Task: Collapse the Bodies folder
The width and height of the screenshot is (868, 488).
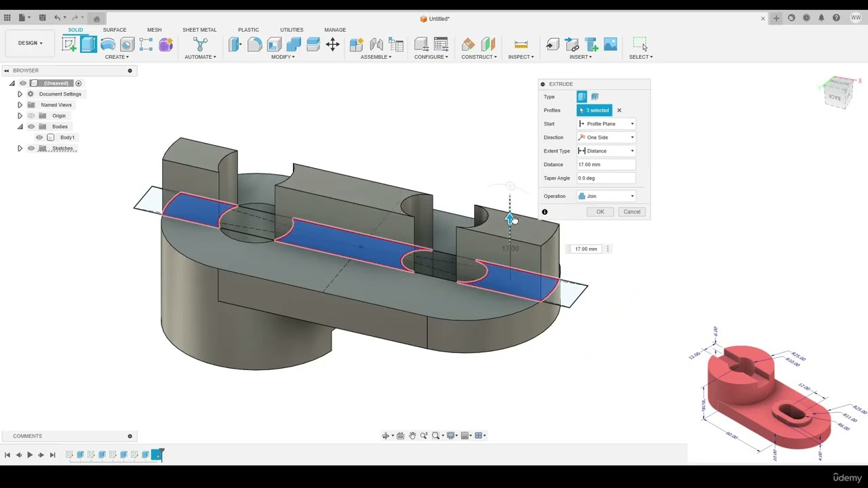Action: pyautogui.click(x=20, y=127)
